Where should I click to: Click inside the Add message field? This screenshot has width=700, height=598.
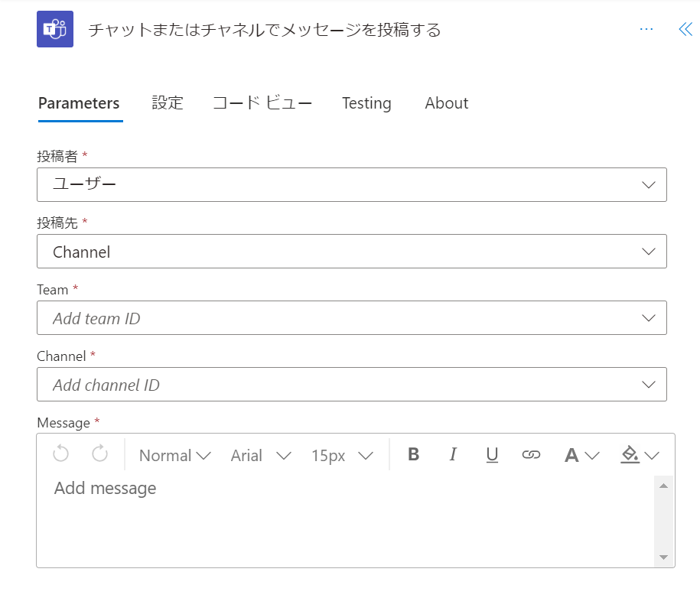306,505
